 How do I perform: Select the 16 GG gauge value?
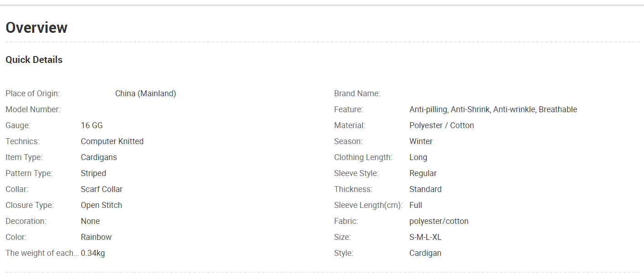pyautogui.click(x=92, y=125)
